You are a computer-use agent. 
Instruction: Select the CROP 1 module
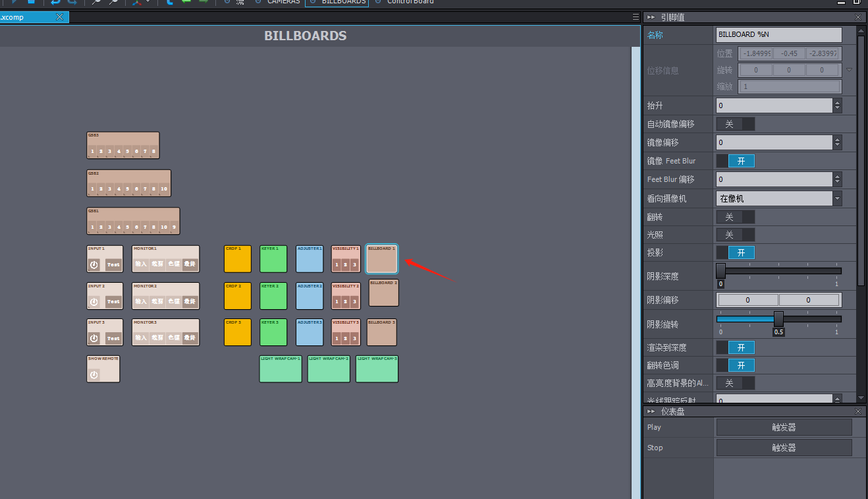238,259
